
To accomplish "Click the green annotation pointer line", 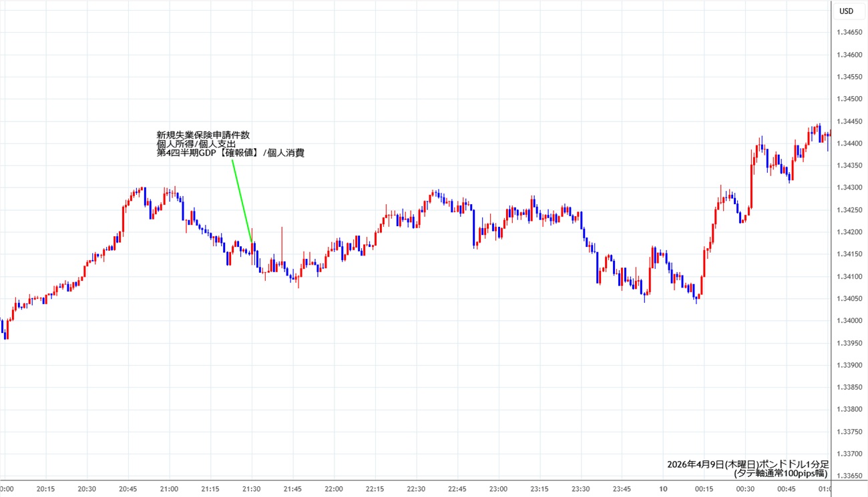I will (242, 200).
